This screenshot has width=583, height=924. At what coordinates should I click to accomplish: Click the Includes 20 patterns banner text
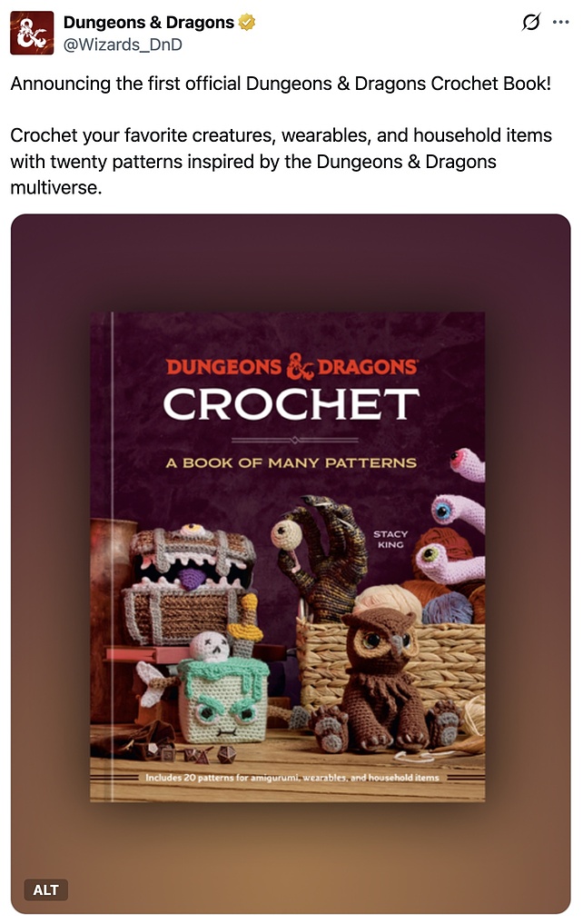[292, 777]
